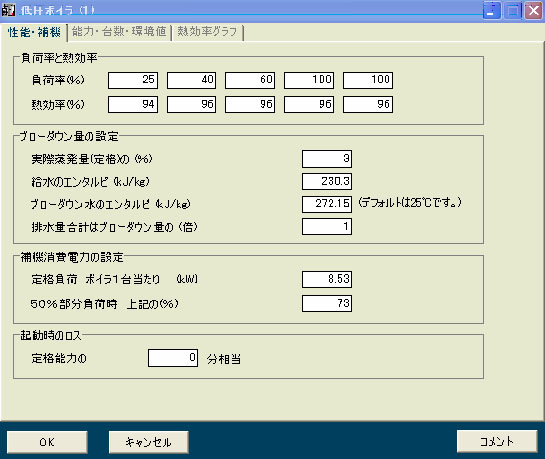
Task: Click the 負荷率(%) label
Action: coord(58,80)
